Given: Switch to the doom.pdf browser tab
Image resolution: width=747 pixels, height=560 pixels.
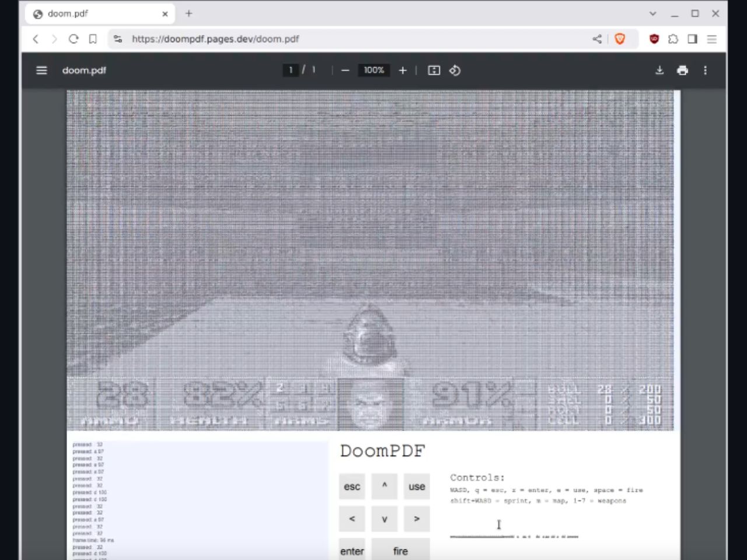Looking at the screenshot, I should point(93,13).
